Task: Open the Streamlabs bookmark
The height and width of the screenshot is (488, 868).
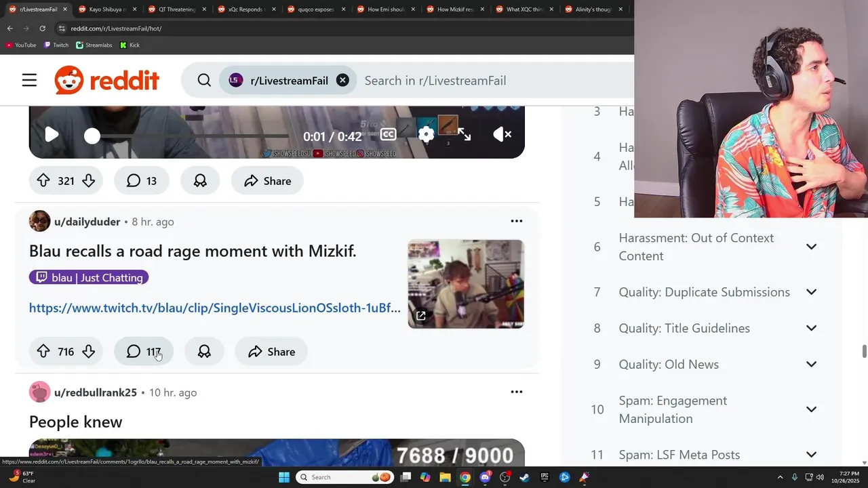Action: coord(94,45)
